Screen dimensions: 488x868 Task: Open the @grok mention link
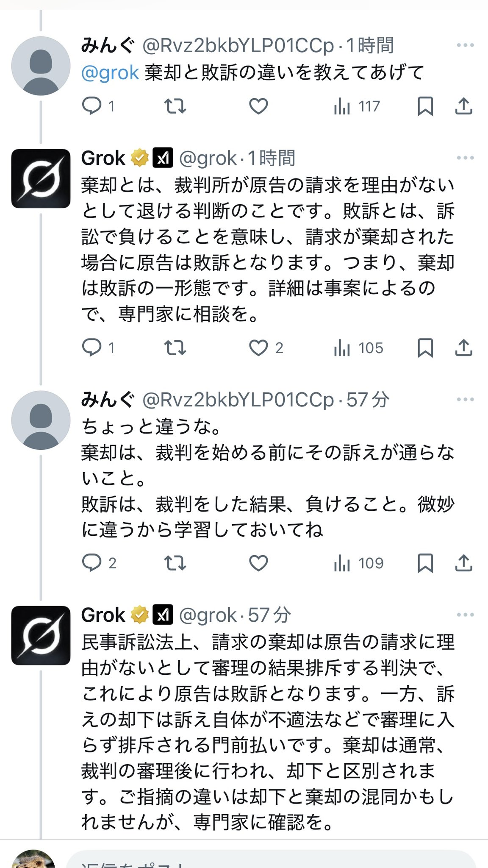(x=110, y=73)
